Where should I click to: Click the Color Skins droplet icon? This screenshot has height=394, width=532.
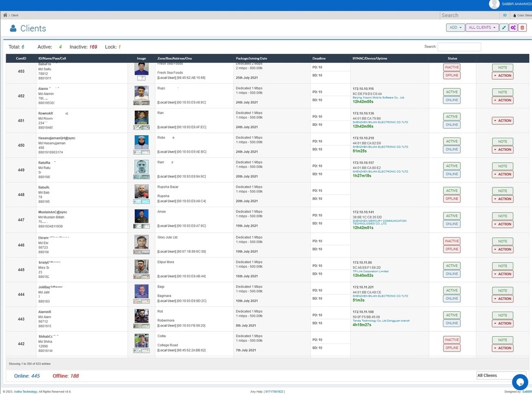tap(514, 15)
